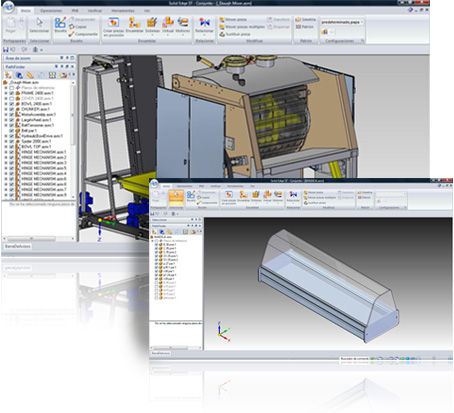454x413 pixels.
Task: Toggle checkbox for Belt.par:1
Action: pyautogui.click(x=12, y=130)
